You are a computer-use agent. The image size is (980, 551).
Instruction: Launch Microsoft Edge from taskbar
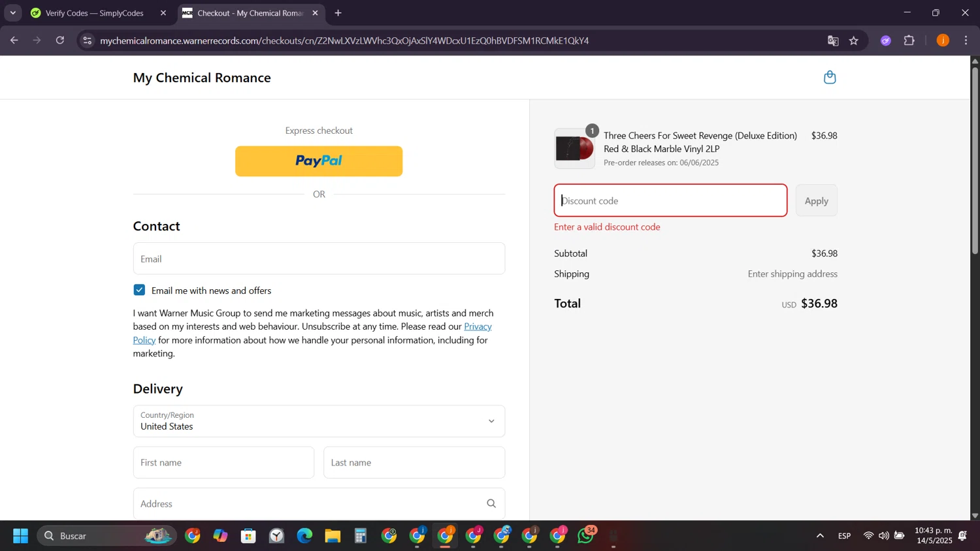point(304,536)
